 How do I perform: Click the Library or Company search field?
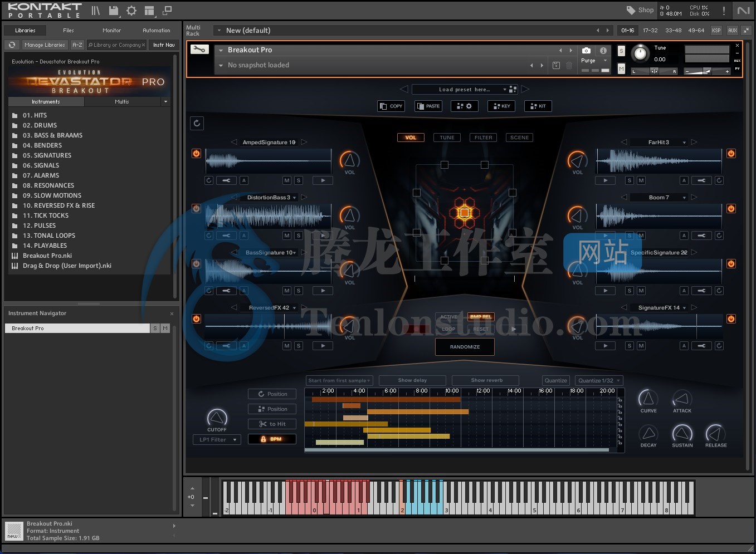point(116,45)
